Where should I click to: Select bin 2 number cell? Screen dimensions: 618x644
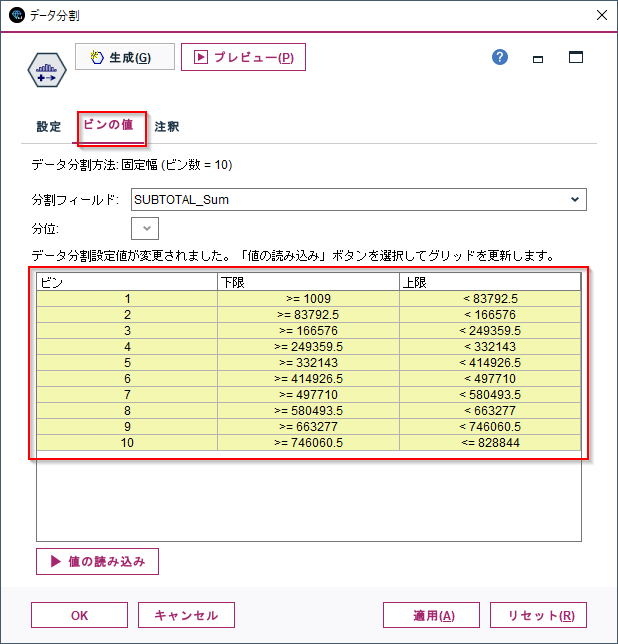127,315
